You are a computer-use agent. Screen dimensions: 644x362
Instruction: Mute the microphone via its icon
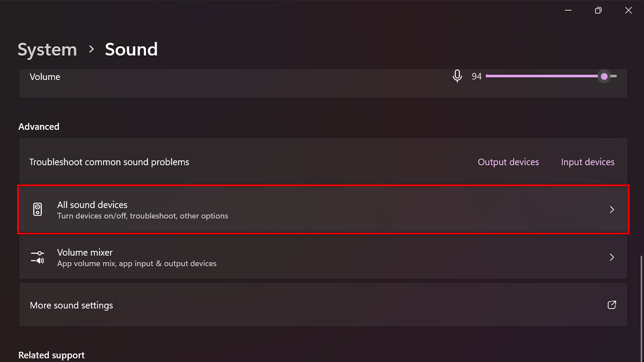click(457, 77)
